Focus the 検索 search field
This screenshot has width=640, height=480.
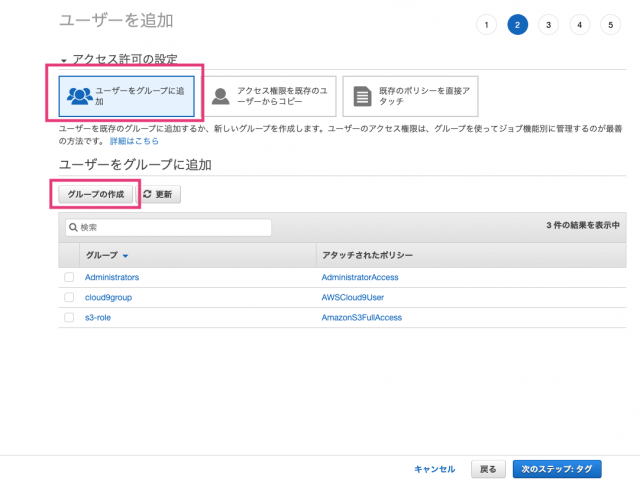(168, 227)
